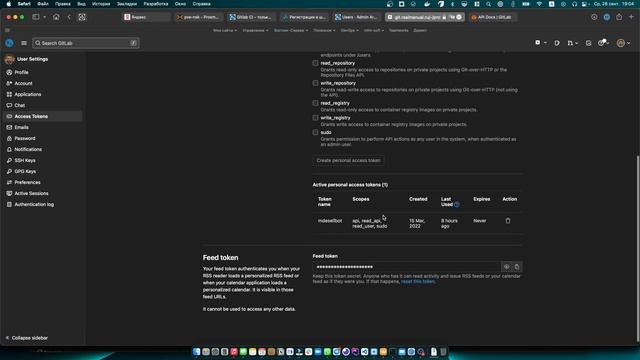Expand the create new dropdown in header

coord(540,43)
